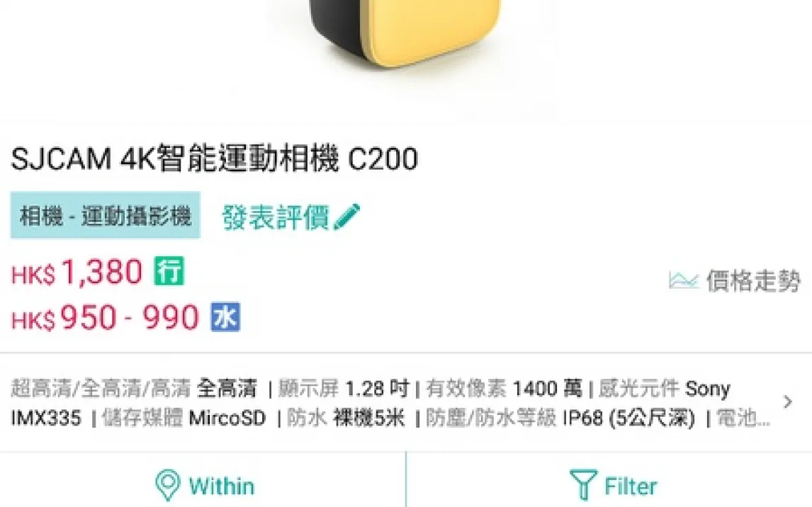Select the 相機 - 運動攝影機 category tag
Image resolution: width=812 pixels, height=507 pixels.
coord(106,215)
